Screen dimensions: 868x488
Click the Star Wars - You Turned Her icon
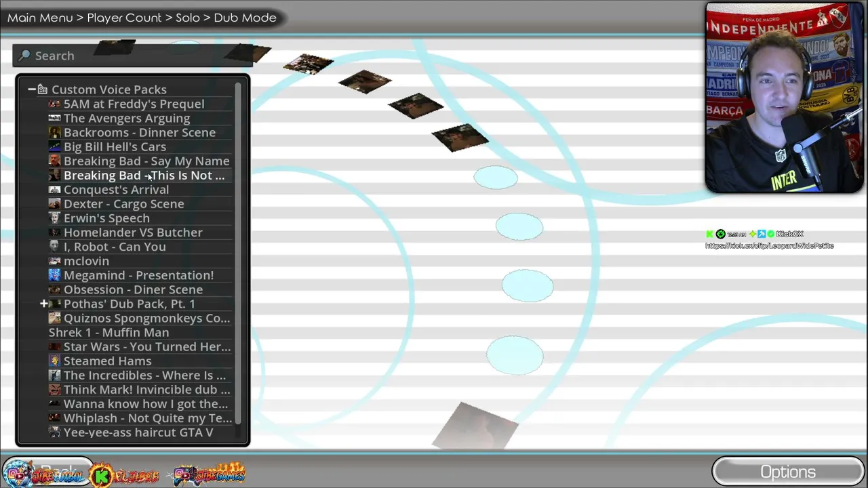[x=54, y=347]
